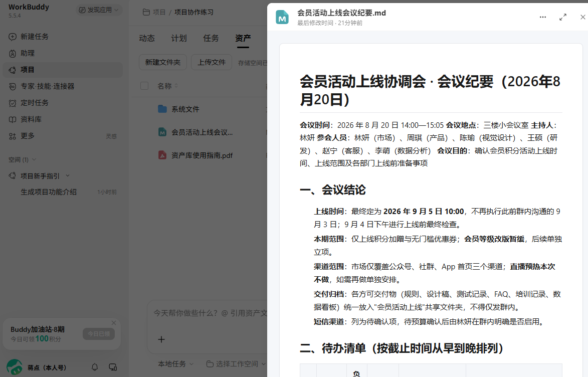
Task: Click the file name 资产库使用指南.pdf
Action: click(202, 155)
